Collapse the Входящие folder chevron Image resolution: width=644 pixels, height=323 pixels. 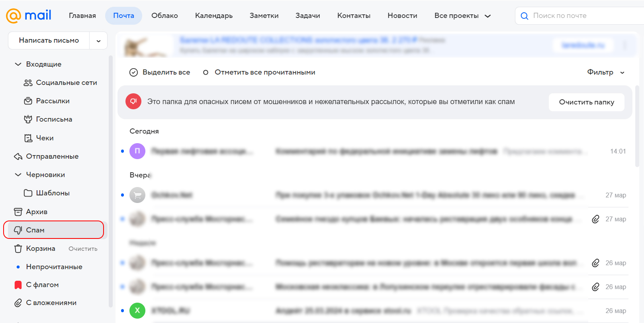coord(18,64)
